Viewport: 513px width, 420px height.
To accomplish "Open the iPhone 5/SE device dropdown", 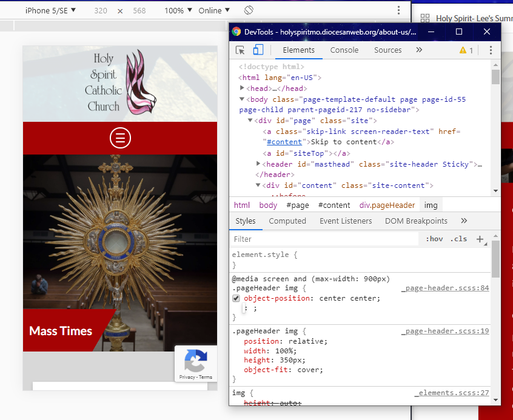I will pos(50,10).
